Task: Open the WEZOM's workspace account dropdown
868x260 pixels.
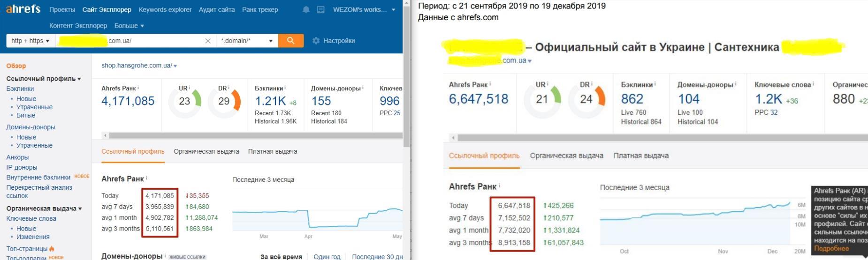Action: 364,9
